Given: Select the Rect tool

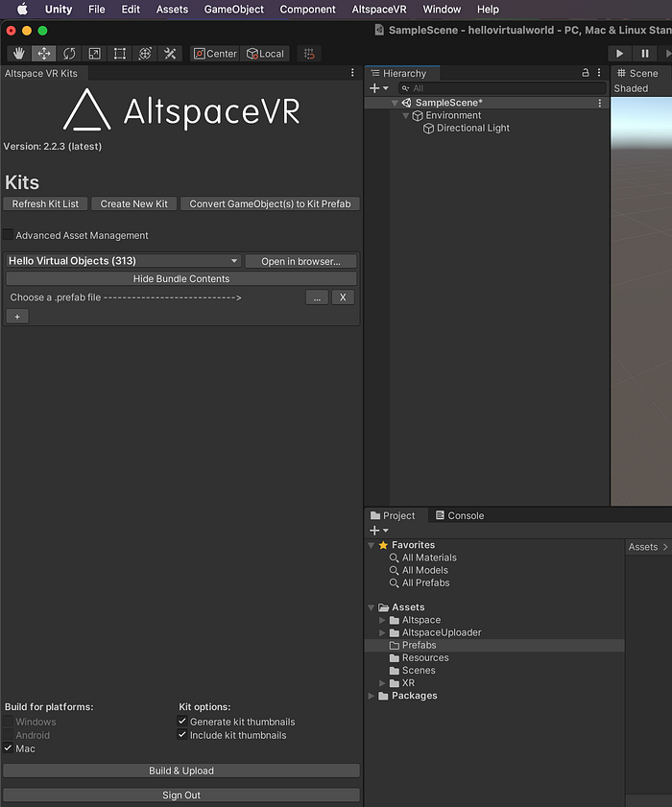Looking at the screenshot, I should pyautogui.click(x=119, y=54).
